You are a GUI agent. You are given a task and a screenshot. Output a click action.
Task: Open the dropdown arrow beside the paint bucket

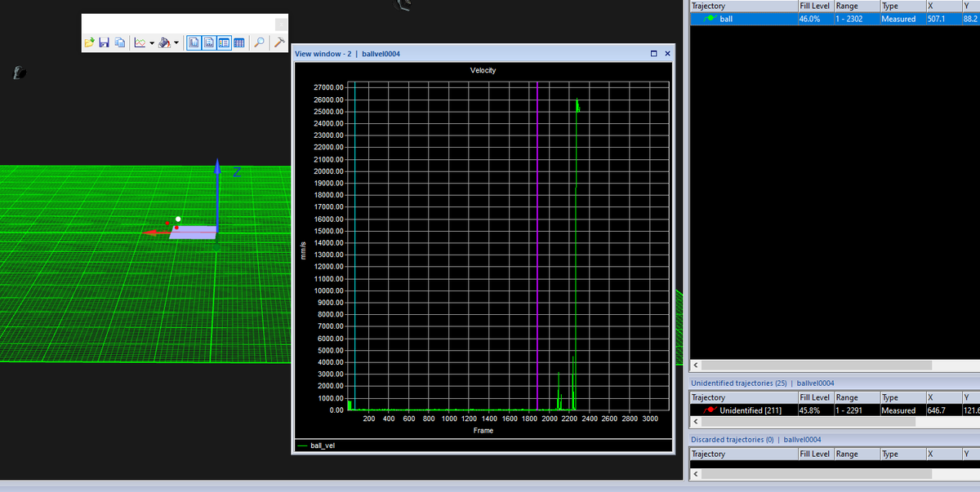point(176,42)
